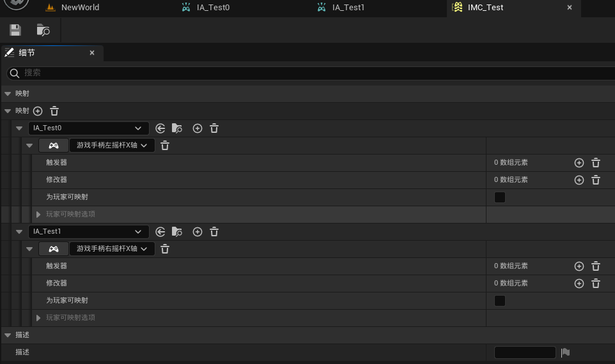Click the save asset floppy disk icon
This screenshot has height=364, width=615.
(15, 30)
